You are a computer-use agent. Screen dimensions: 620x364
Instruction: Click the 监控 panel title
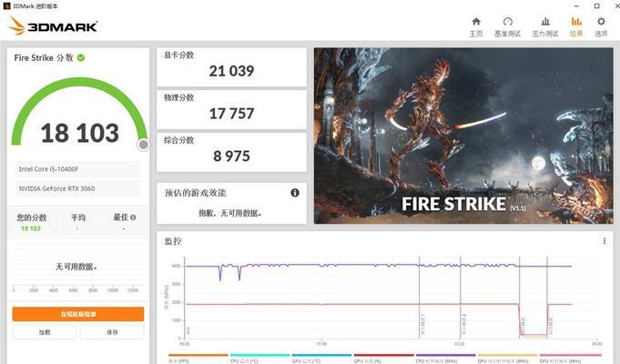173,241
